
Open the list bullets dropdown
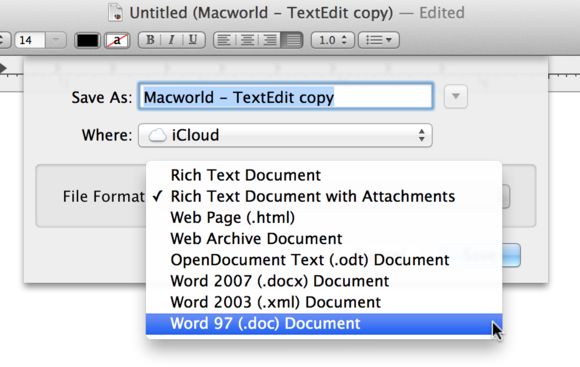coord(379,40)
